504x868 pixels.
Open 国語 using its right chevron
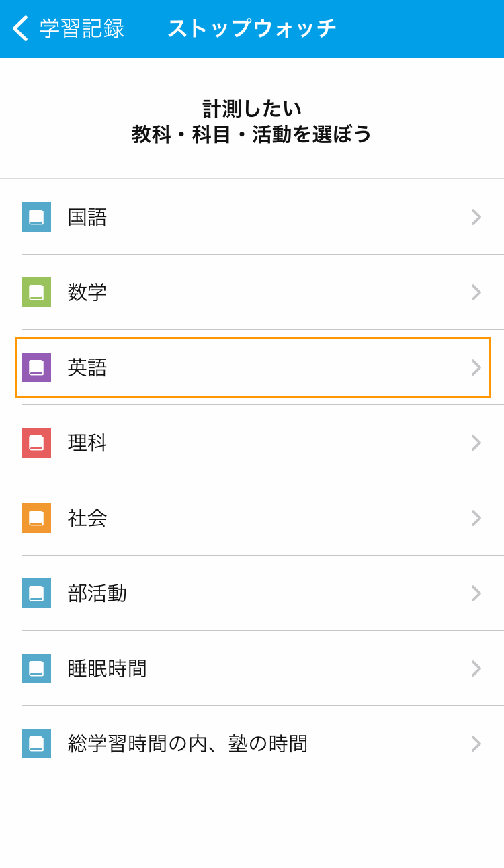click(476, 217)
